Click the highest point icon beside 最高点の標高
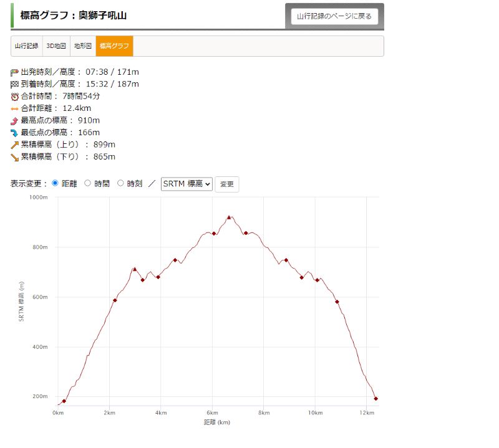This screenshot has width=499, height=448. (15, 120)
